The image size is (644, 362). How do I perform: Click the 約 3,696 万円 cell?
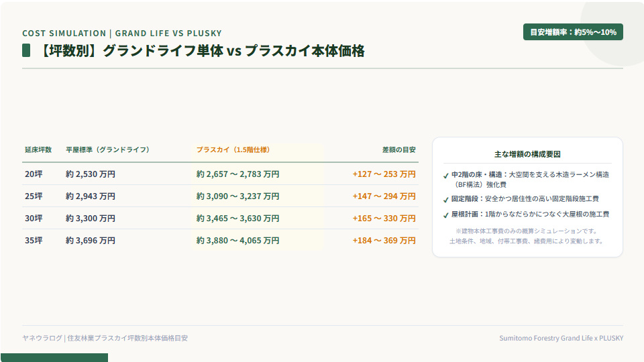pos(91,241)
